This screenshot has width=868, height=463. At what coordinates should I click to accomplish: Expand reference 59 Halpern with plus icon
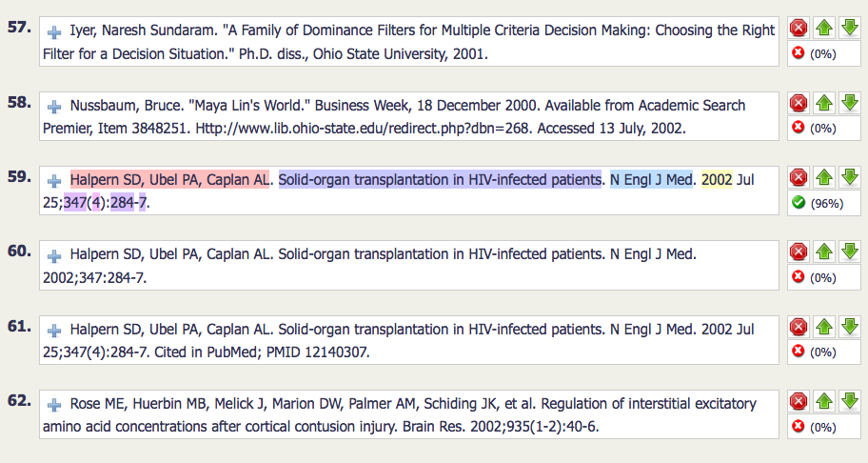[x=54, y=182]
